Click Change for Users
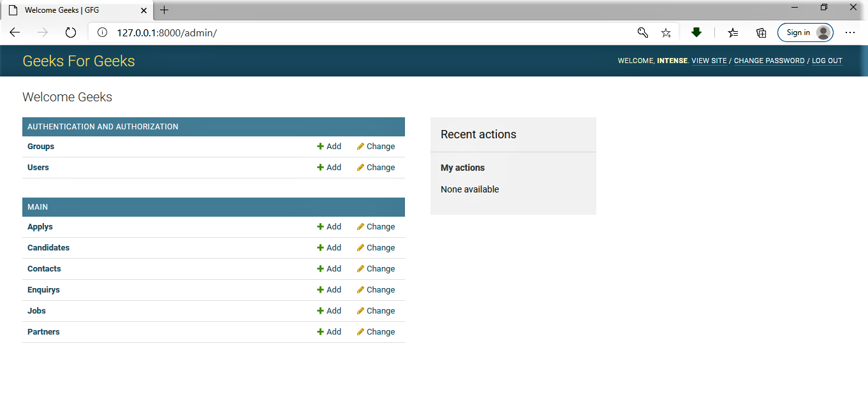 [376, 168]
